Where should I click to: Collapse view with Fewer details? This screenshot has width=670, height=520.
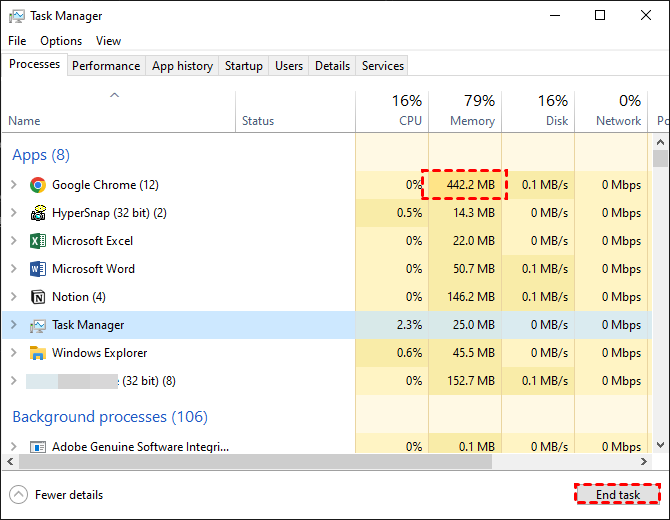(57, 495)
